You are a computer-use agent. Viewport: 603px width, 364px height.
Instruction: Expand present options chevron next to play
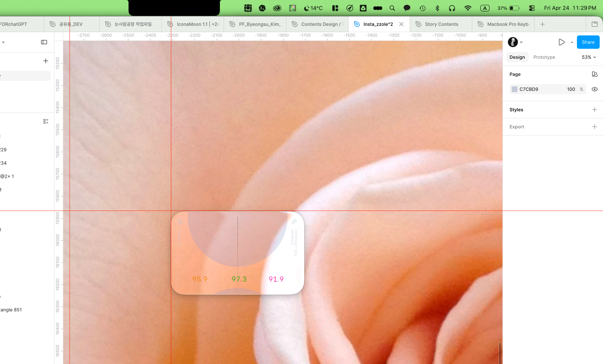572,42
